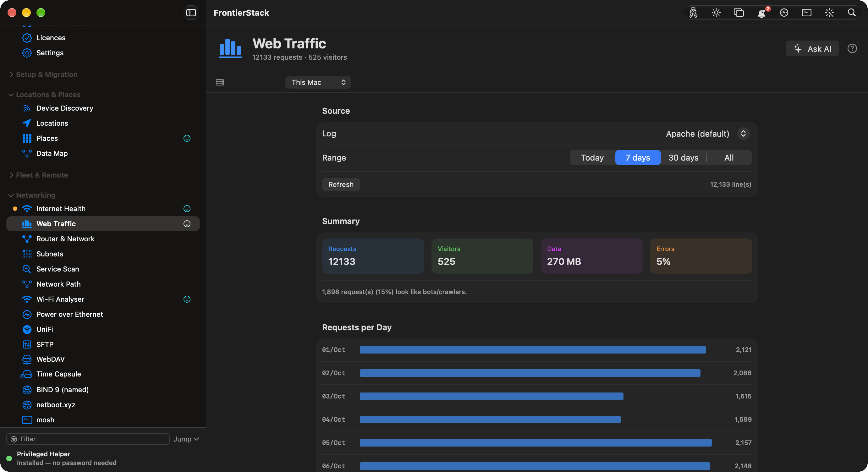Click the Ask AI button

pos(812,48)
